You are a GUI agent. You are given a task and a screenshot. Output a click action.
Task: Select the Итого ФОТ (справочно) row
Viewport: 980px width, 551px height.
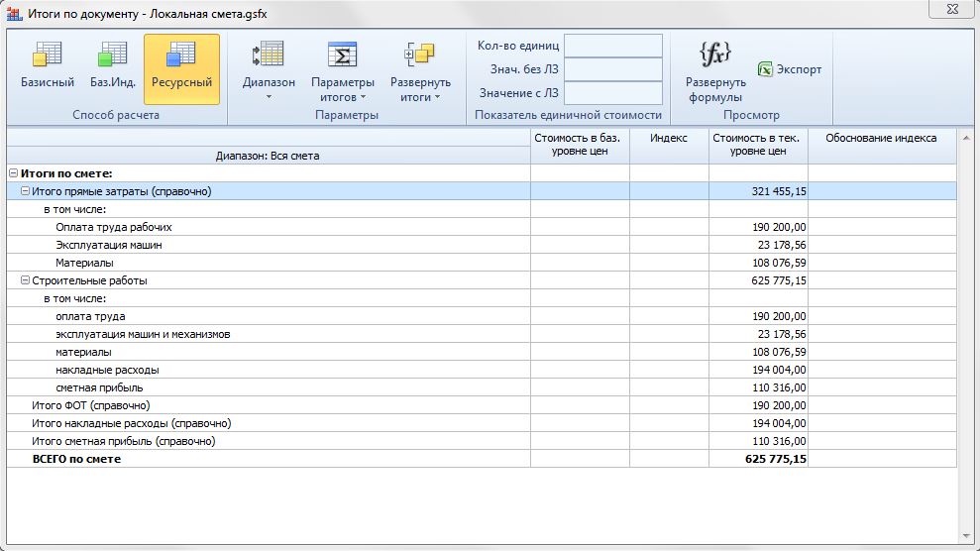click(x=90, y=405)
